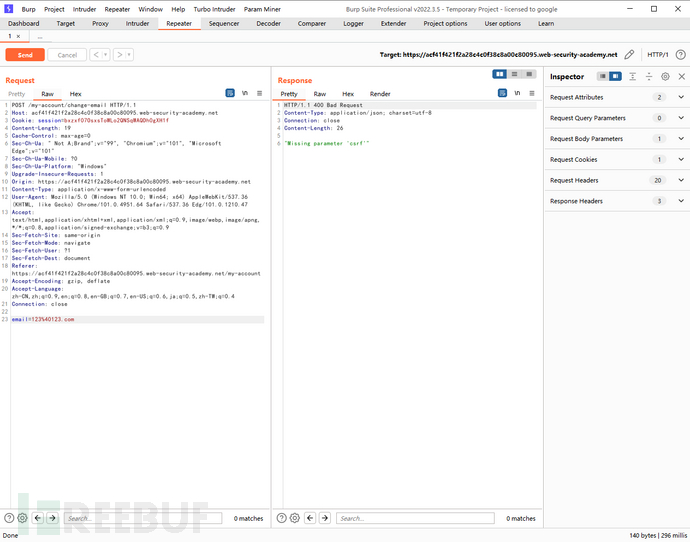This screenshot has height=542, width=690.
Task: Click the Send button
Action: pyautogui.click(x=25, y=55)
